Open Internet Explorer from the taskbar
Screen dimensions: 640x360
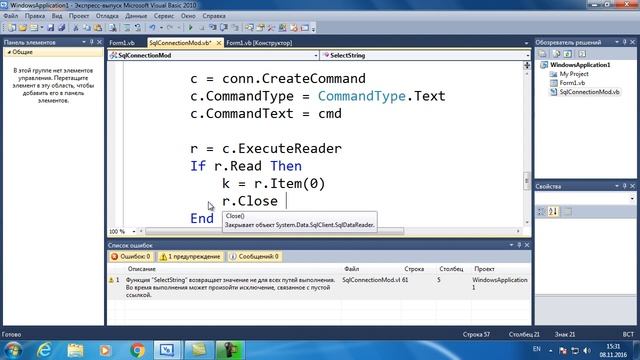pos(44,350)
